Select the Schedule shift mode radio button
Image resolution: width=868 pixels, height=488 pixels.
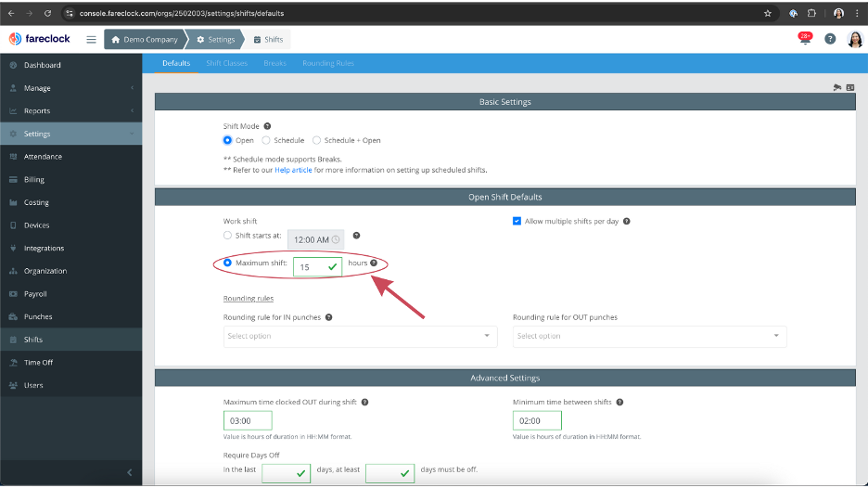click(266, 140)
